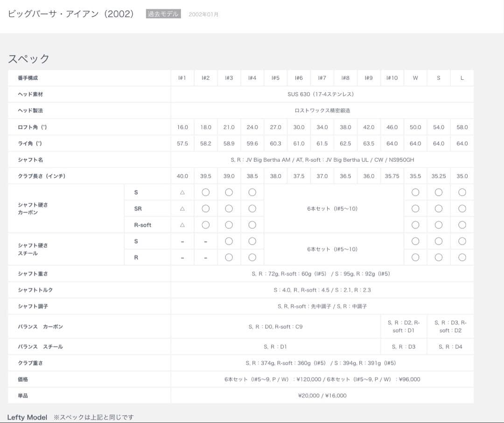
Task: Click W circle in carbon S row
Action: click(415, 193)
